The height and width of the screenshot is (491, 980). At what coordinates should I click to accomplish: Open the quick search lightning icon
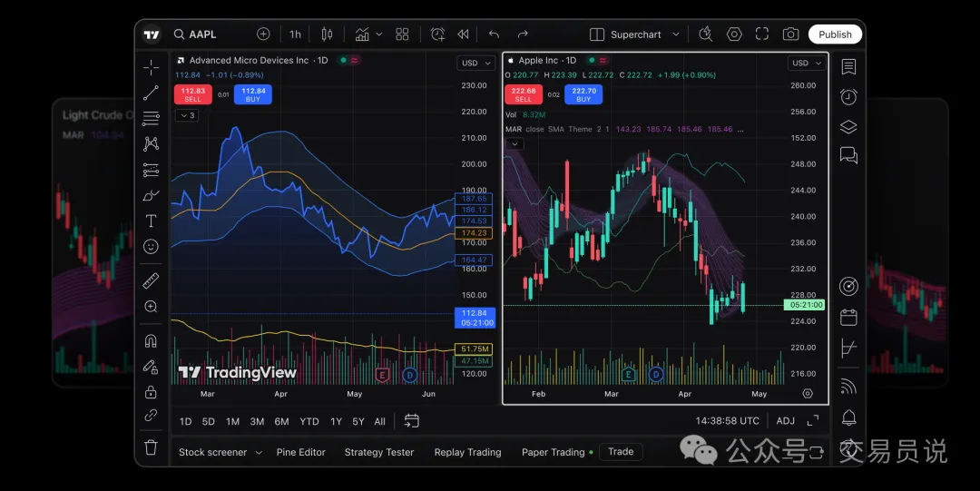pyautogui.click(x=706, y=34)
